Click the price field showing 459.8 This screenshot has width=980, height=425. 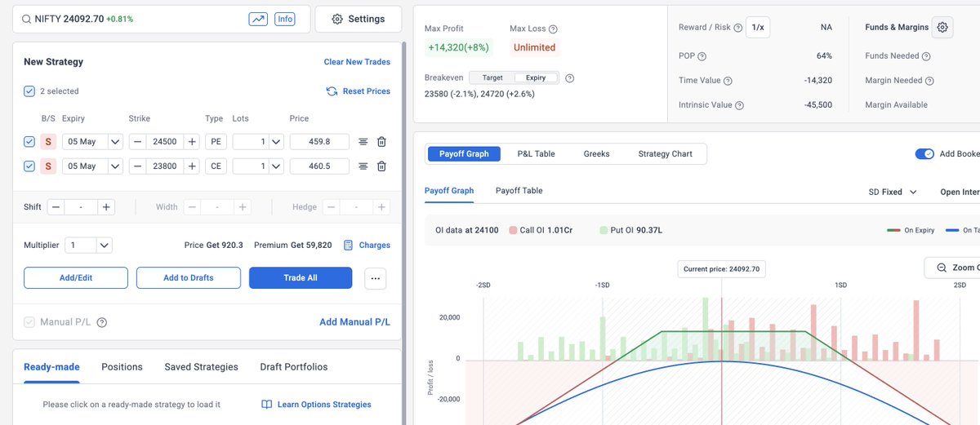[319, 142]
